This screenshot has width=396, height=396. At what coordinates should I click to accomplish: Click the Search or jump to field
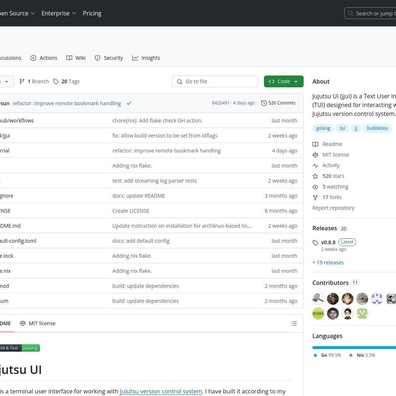pos(370,13)
